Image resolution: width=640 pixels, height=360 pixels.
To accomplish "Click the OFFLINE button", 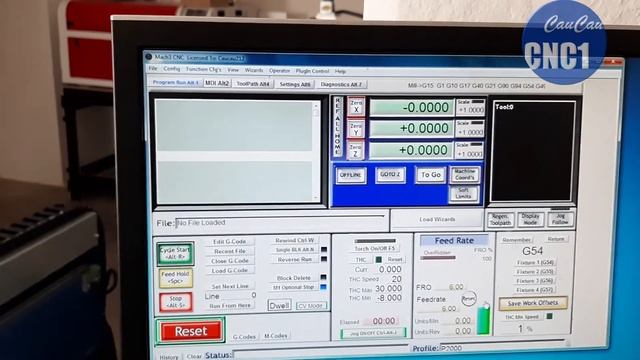I will (x=351, y=175).
